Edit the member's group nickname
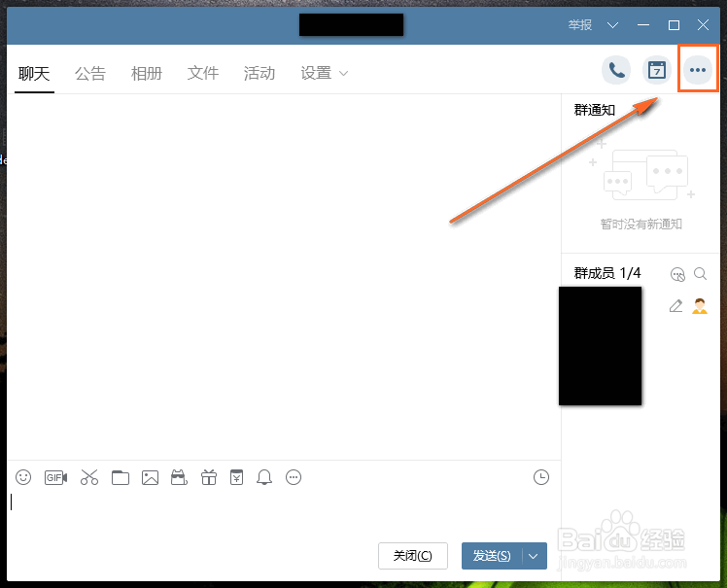 (x=676, y=306)
